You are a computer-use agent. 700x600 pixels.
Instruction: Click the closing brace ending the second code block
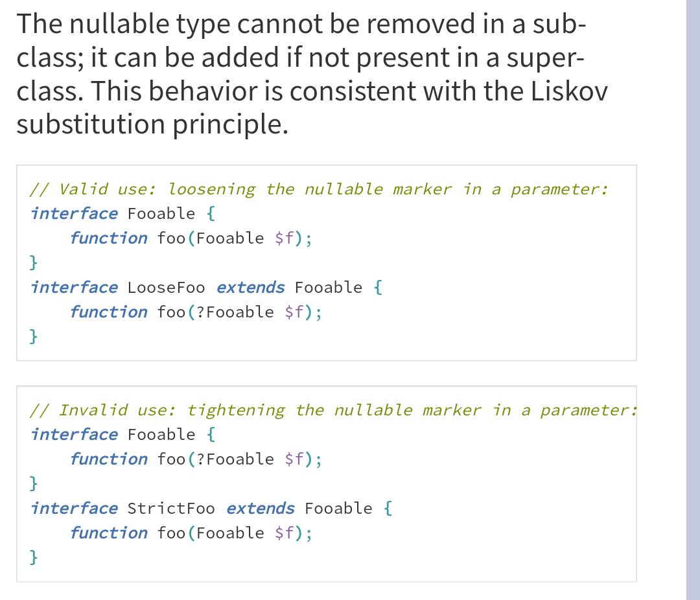[34, 557]
